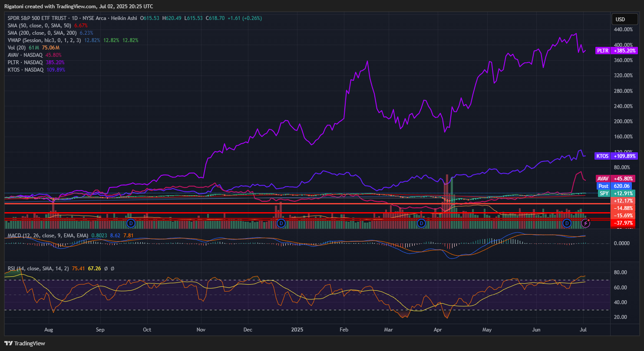
Task: Open the March dividend D marker
Action: pyautogui.click(x=421, y=223)
